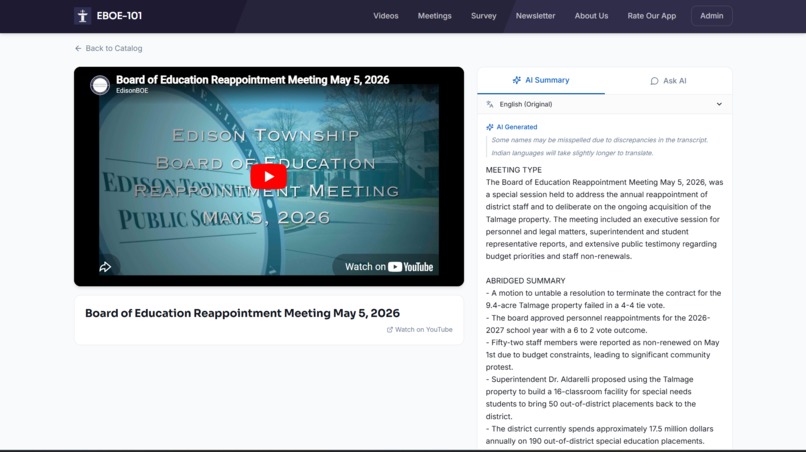Click the 'Indian languages' translation note
The width and height of the screenshot is (806, 452).
(572, 153)
